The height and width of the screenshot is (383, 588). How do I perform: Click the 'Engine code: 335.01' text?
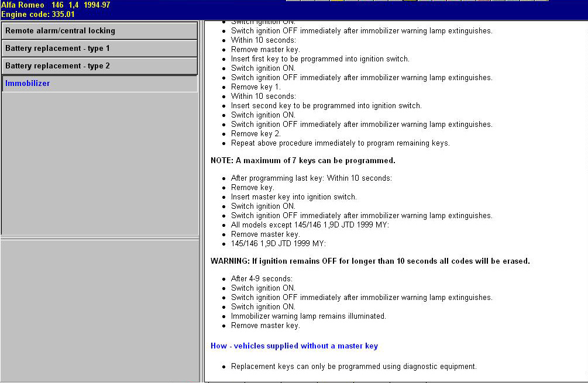click(x=38, y=14)
